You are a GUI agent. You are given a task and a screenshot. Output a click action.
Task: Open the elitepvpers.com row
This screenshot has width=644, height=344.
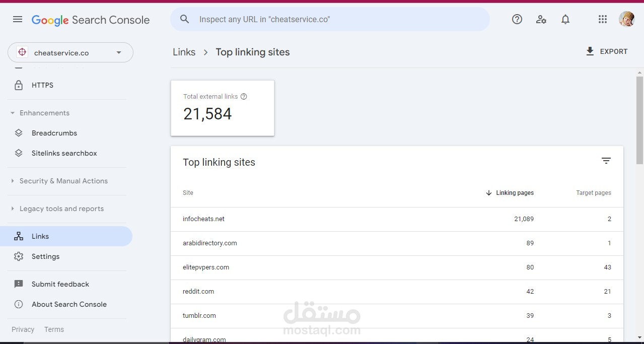pyautogui.click(x=397, y=267)
